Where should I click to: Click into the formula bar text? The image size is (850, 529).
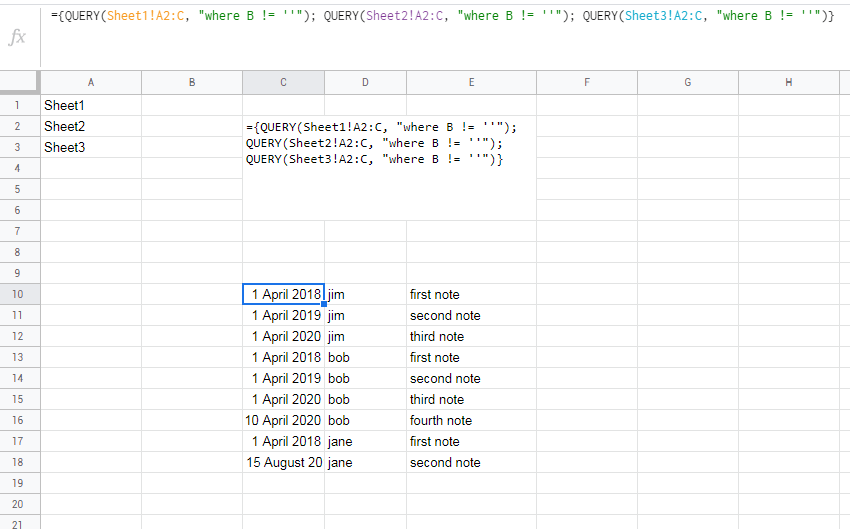coord(442,16)
